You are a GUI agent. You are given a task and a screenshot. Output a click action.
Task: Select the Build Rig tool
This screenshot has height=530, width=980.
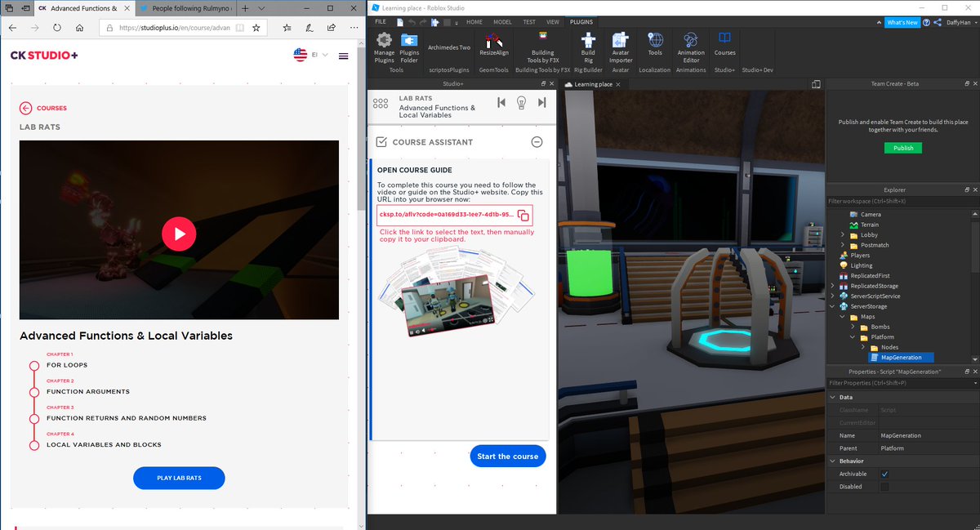click(x=588, y=47)
